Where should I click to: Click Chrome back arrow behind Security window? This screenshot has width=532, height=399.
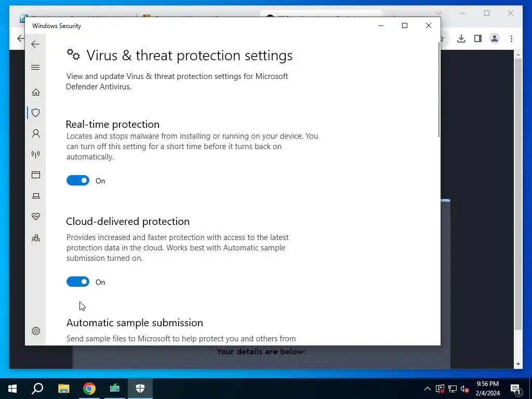coord(20,38)
